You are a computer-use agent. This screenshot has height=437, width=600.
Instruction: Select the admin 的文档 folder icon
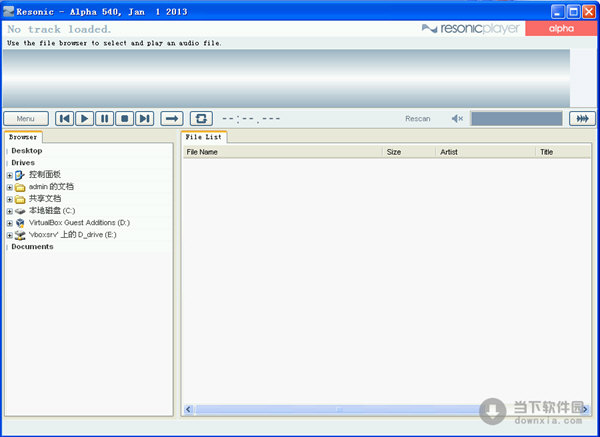[20, 188]
